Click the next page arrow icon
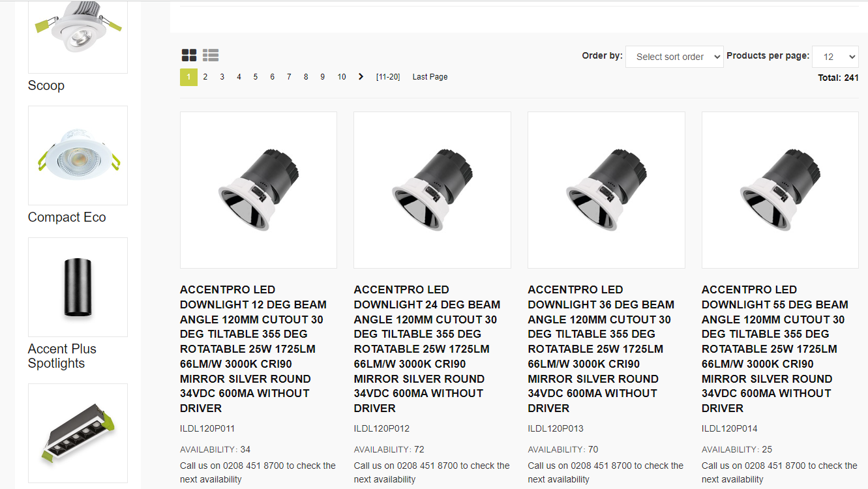868x489 pixels. (361, 77)
